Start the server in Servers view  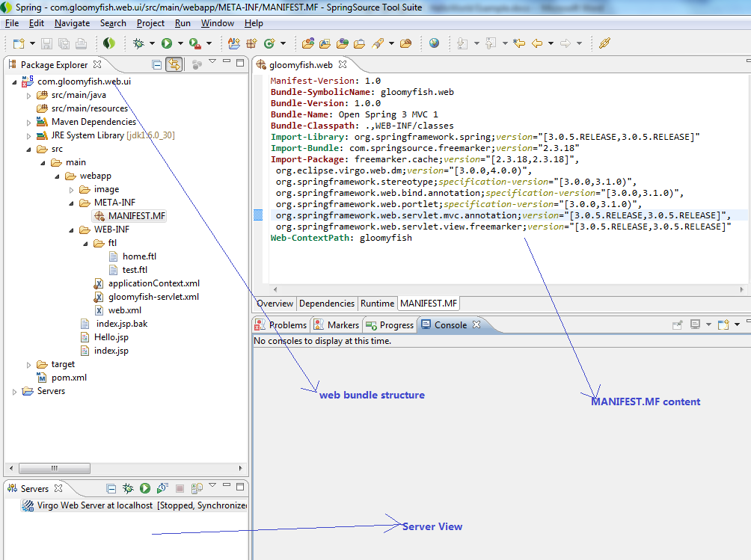coord(144,489)
